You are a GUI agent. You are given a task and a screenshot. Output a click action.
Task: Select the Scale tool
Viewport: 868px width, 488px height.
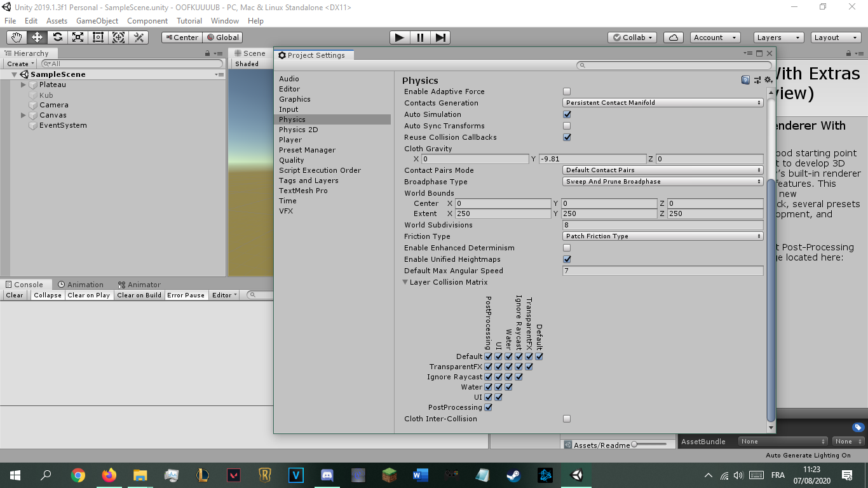78,37
